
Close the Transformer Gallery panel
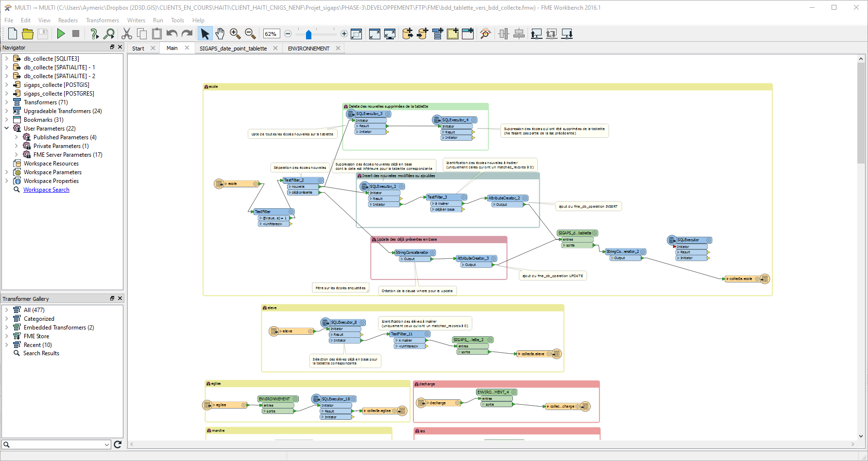120,298
